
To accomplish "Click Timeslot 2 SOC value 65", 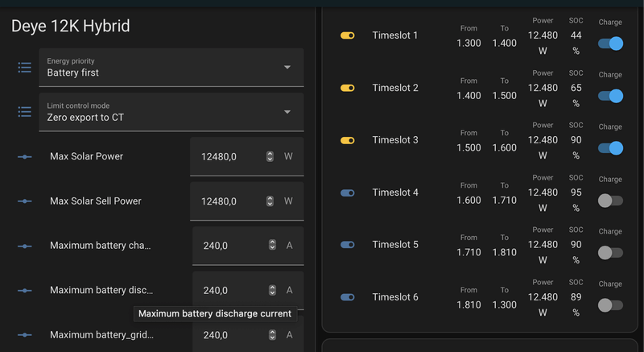I will pyautogui.click(x=576, y=88).
